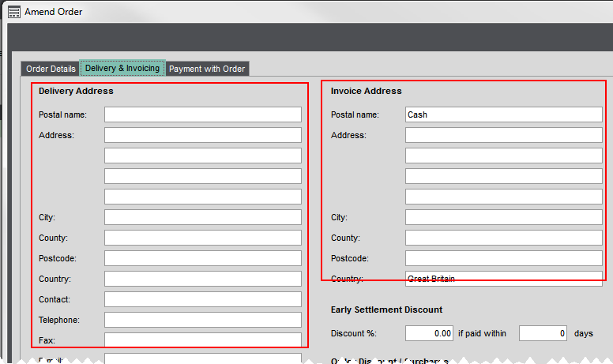Image resolution: width=613 pixels, height=364 pixels.
Task: Focus the 'if paid within' days field
Action: click(x=543, y=333)
